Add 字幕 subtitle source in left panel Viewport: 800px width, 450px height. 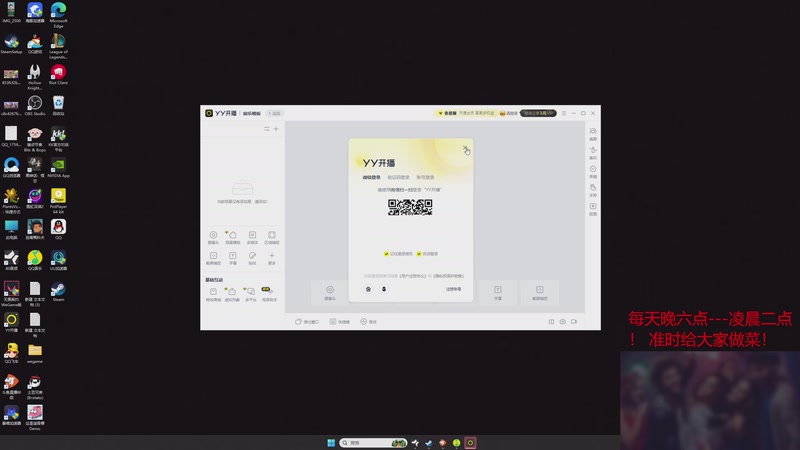[x=233, y=258]
